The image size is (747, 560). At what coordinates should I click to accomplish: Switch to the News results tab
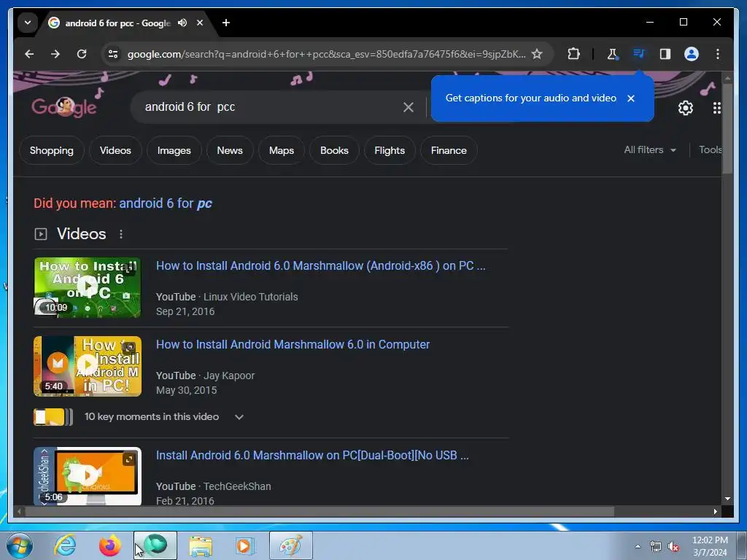[x=230, y=150]
